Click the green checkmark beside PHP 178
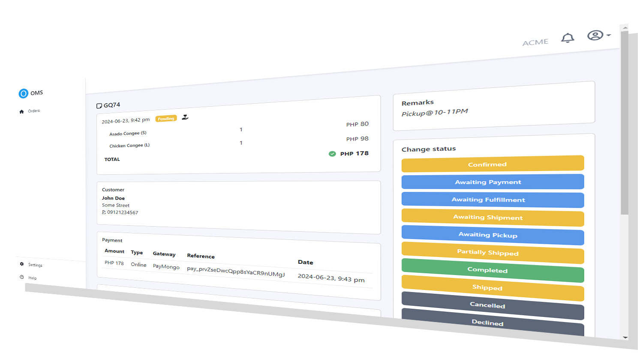Screen dimensions: 643x364 [x=332, y=154]
